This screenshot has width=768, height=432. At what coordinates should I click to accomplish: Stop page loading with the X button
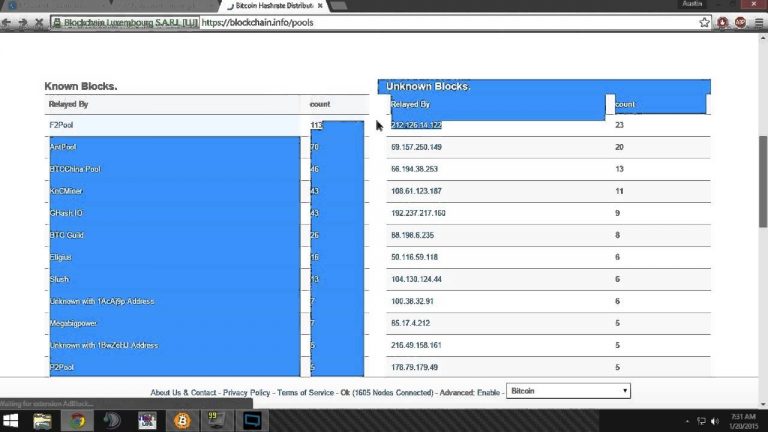(39, 23)
